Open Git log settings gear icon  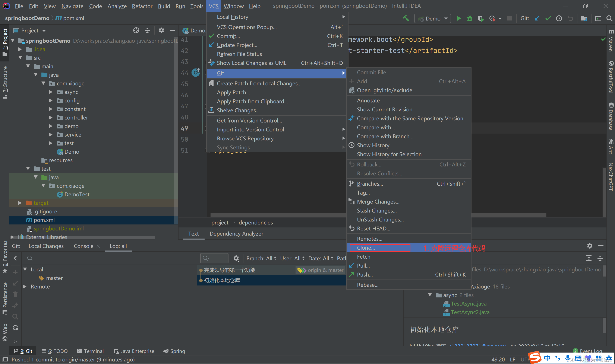[x=236, y=258]
